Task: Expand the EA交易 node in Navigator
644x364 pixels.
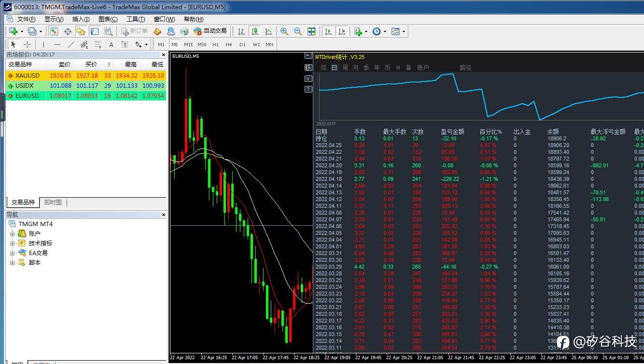Action: [13, 253]
